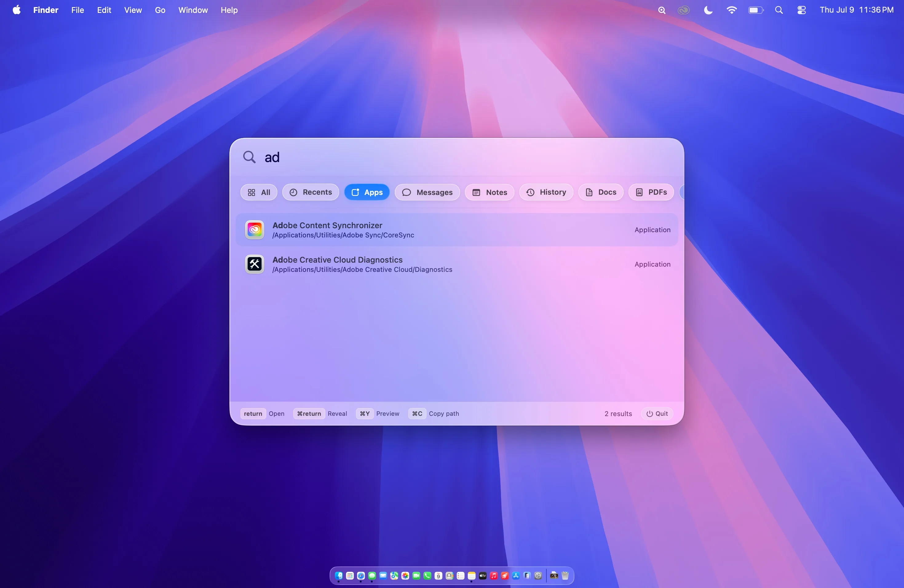Select the PDFs filter tab
904x588 pixels.
point(651,192)
